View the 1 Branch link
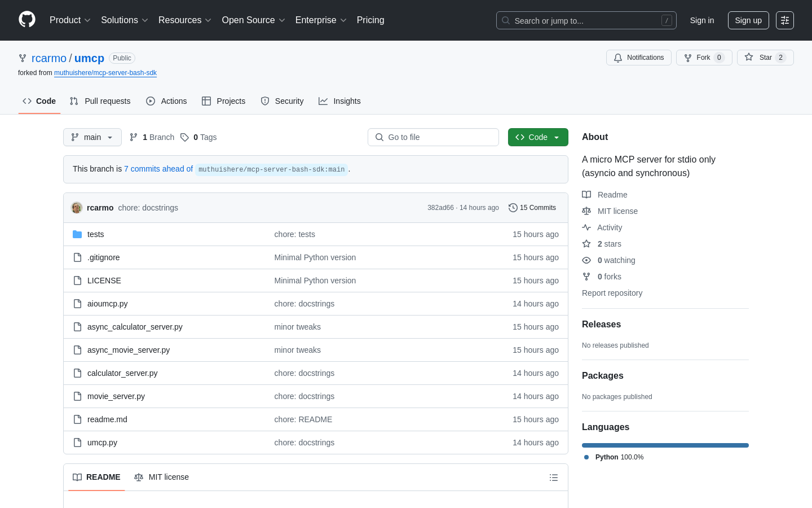812x508 pixels. (x=152, y=137)
